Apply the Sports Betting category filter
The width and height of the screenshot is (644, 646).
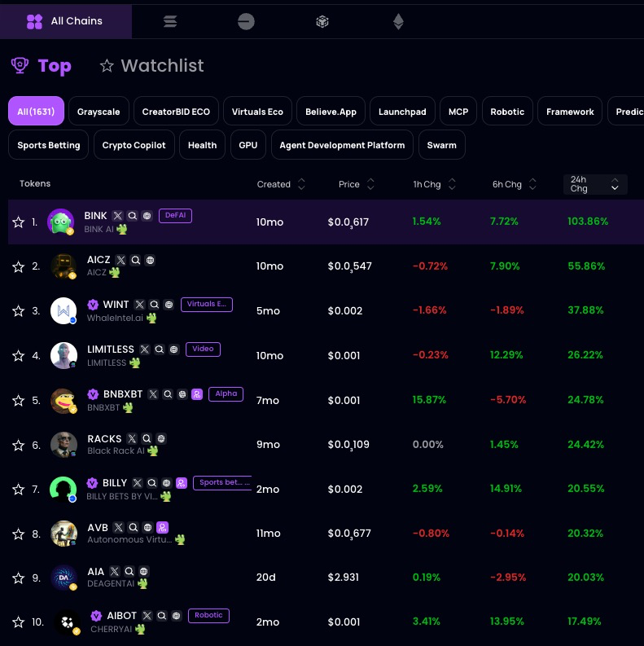(x=49, y=145)
